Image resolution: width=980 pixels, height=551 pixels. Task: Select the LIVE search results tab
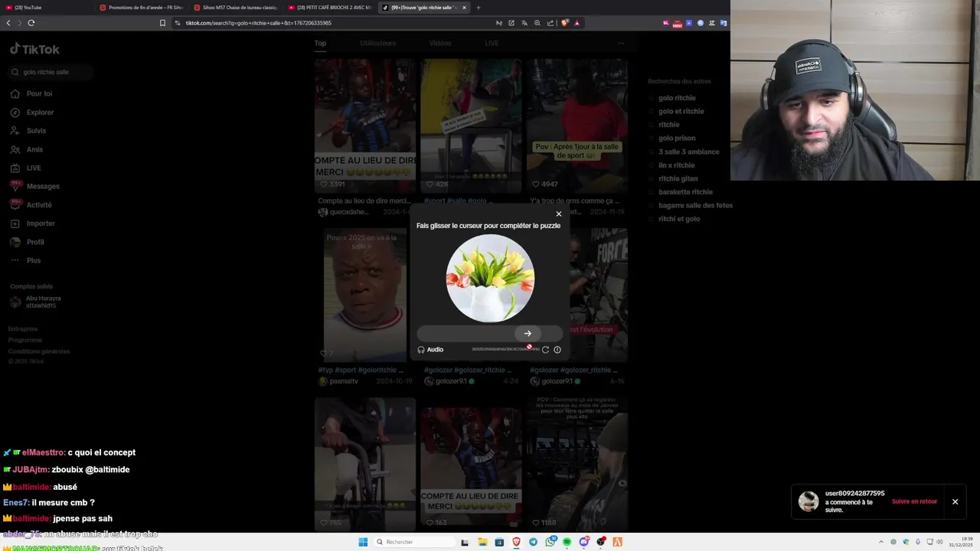tap(492, 44)
